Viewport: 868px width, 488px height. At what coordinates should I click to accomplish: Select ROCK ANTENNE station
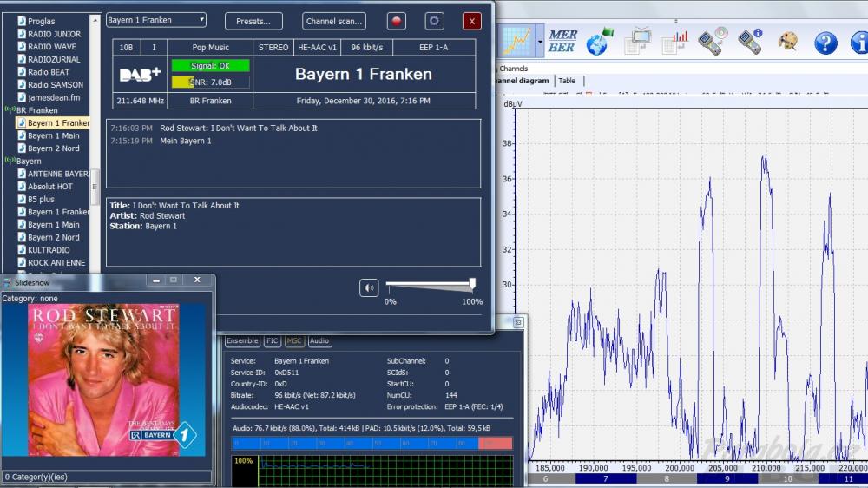point(56,262)
